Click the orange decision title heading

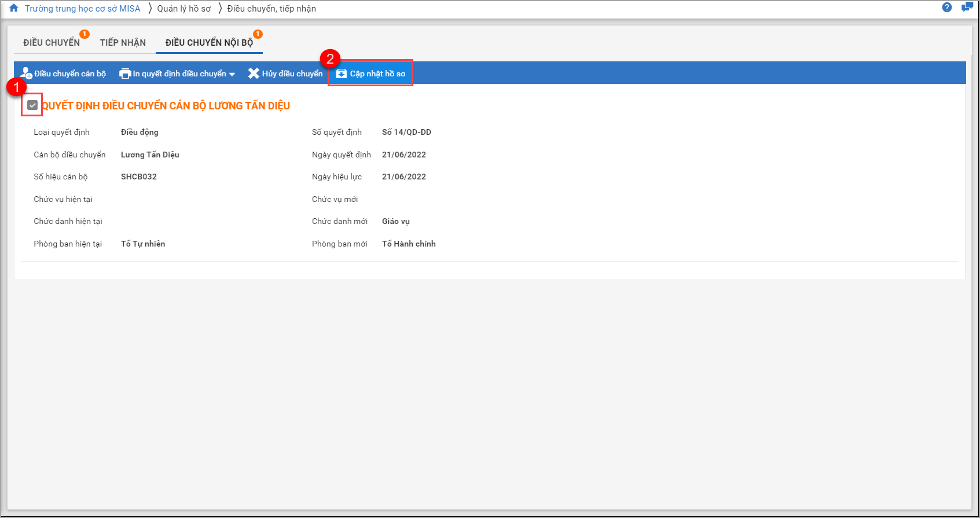pyautogui.click(x=166, y=106)
